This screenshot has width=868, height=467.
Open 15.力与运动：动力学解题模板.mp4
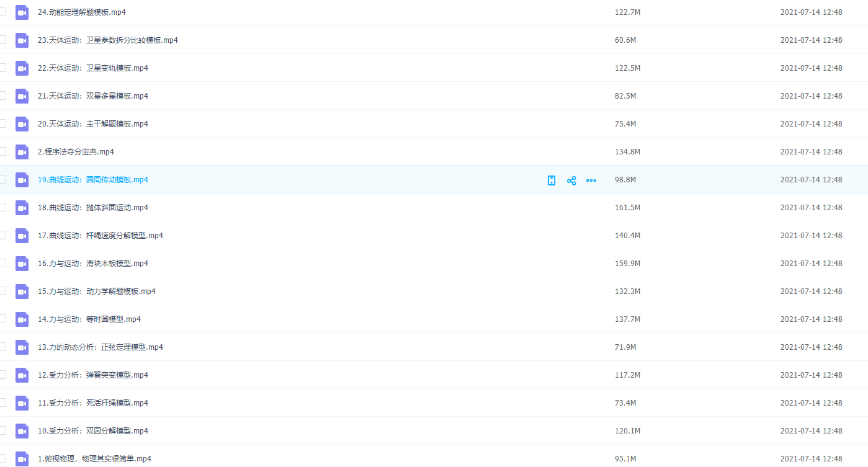(96, 291)
